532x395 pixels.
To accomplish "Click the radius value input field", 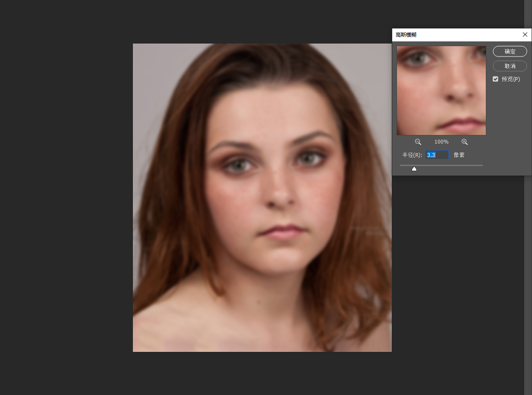I will pyautogui.click(x=437, y=155).
